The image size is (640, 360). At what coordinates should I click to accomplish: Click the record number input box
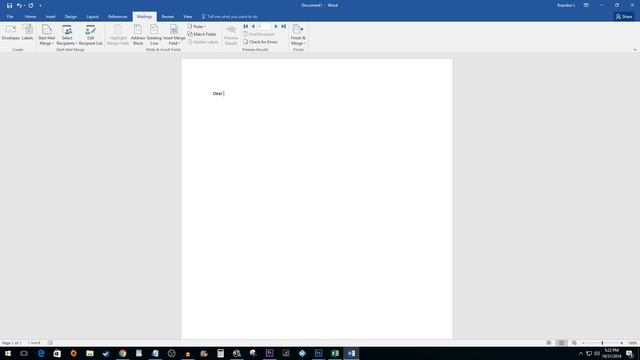click(x=264, y=27)
